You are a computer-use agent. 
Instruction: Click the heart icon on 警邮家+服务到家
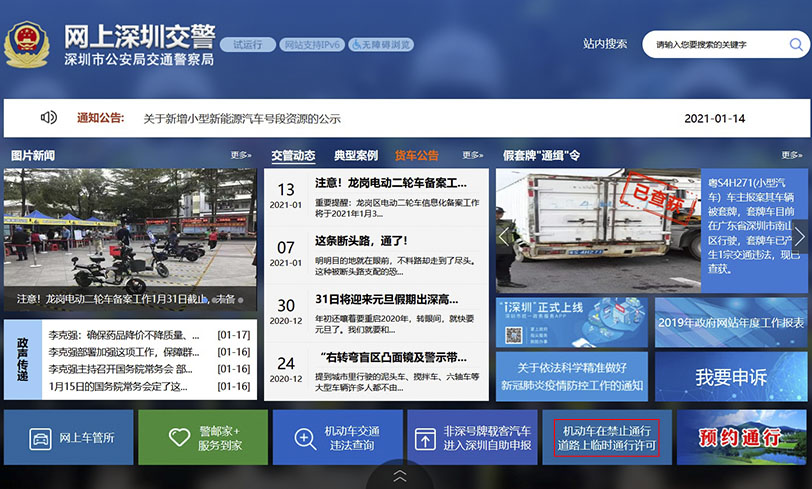coord(179,438)
